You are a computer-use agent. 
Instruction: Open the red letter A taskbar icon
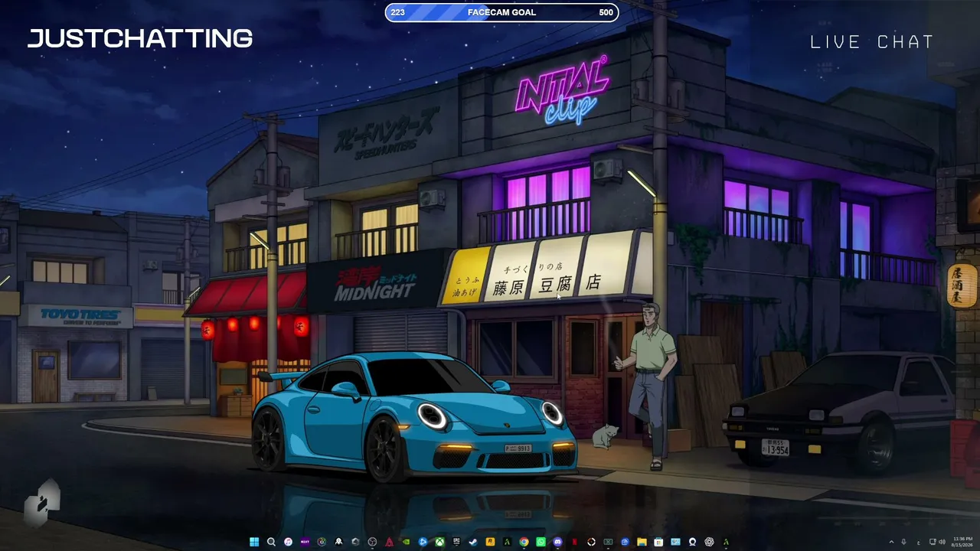click(x=389, y=542)
